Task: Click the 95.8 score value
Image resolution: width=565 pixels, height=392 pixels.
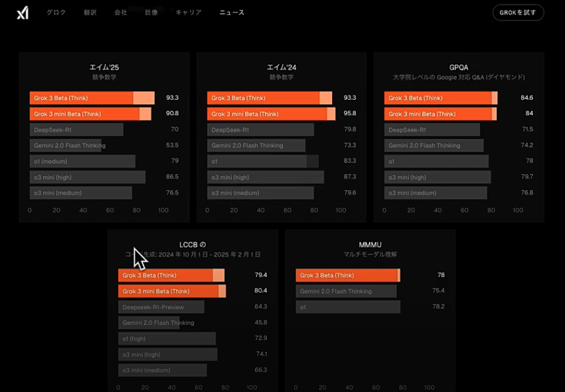Action: (350, 113)
